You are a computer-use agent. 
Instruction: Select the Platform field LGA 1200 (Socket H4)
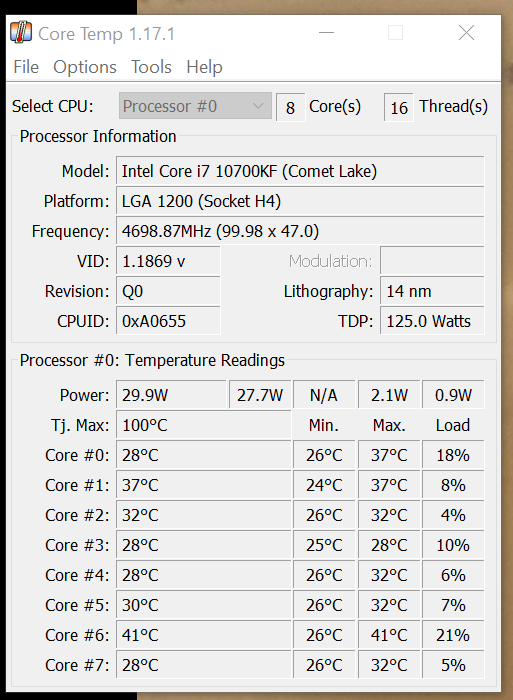pos(300,201)
